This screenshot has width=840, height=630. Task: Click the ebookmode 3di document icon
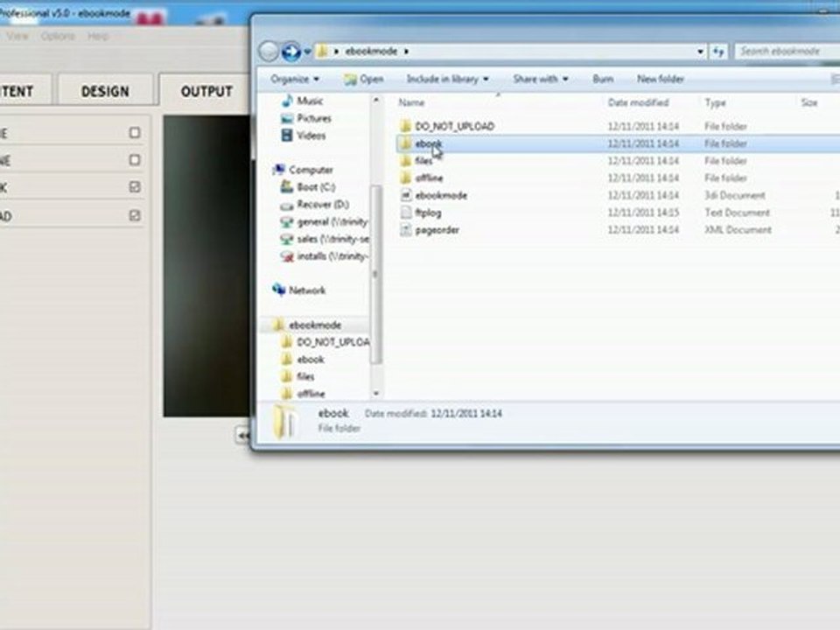[405, 195]
